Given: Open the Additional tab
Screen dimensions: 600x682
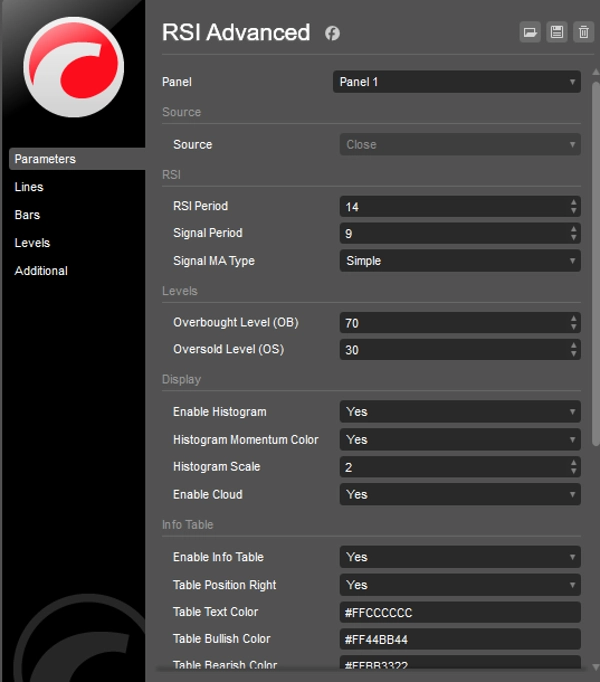Looking at the screenshot, I should [41, 271].
